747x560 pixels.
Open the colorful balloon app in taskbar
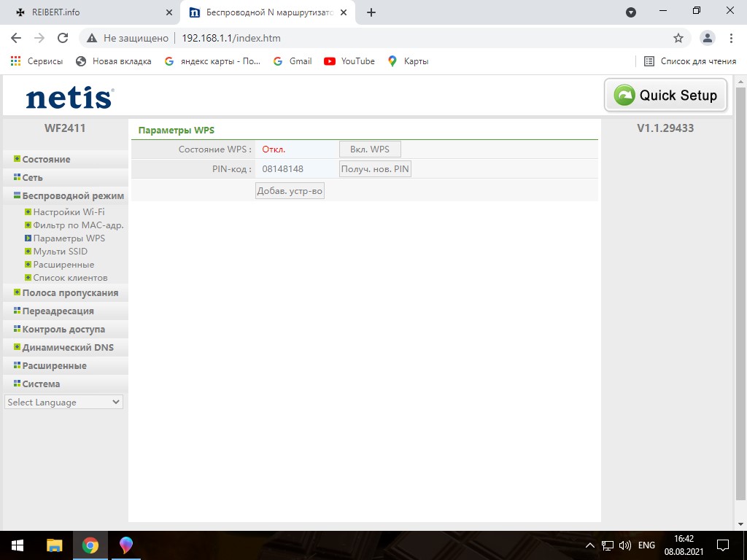(126, 545)
